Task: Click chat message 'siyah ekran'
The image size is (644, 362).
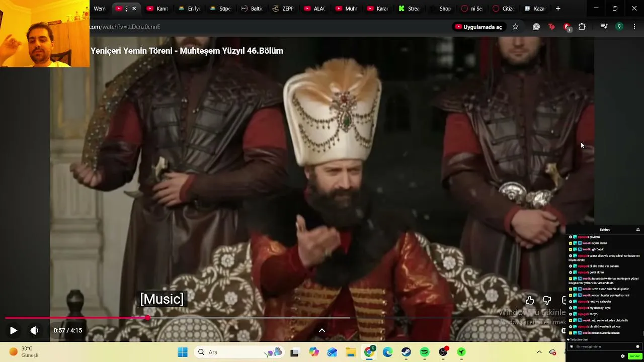Action: [599, 243]
